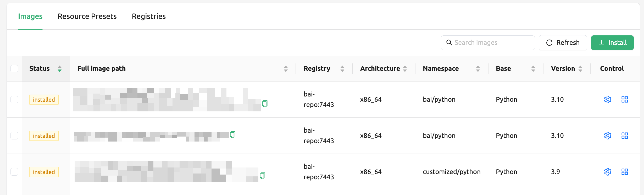Select checkbox of first bai/python row

click(x=14, y=100)
